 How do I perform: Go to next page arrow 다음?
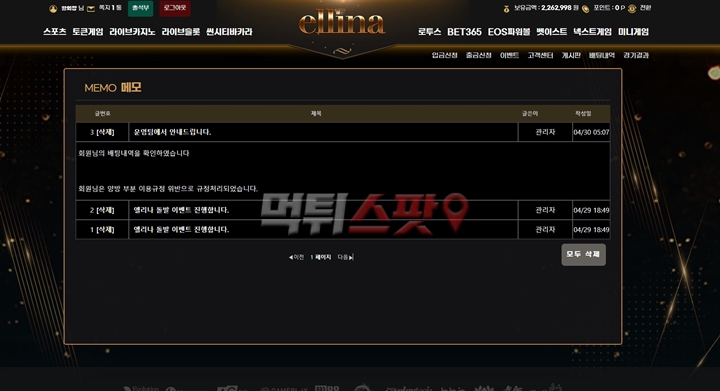345,257
